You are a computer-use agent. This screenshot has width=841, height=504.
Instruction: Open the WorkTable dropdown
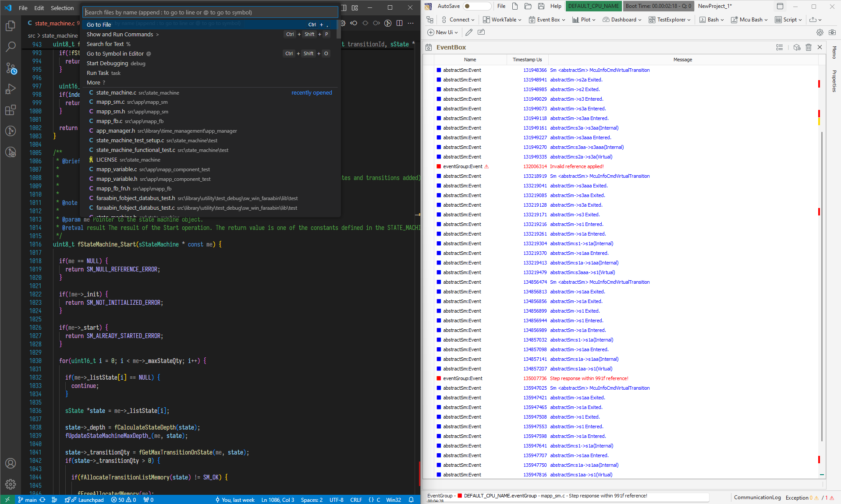point(502,20)
